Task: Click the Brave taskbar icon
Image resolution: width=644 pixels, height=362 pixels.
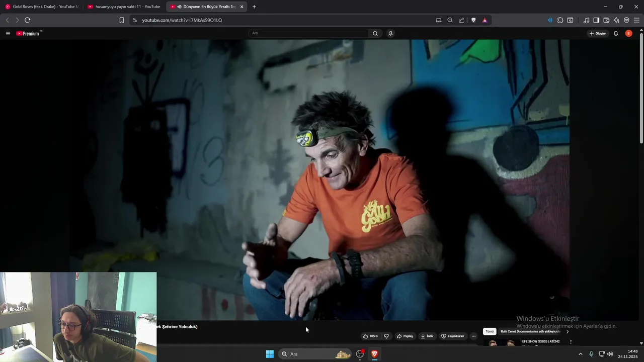Action: point(374,354)
